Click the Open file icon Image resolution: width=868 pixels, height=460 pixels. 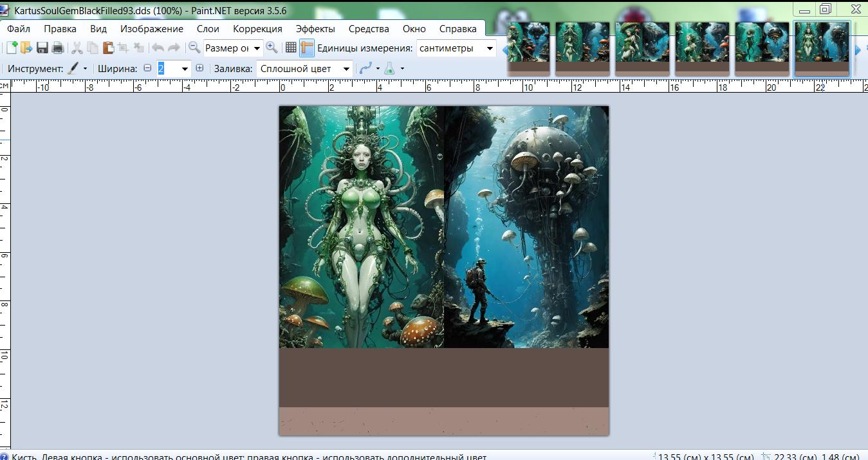coord(26,48)
